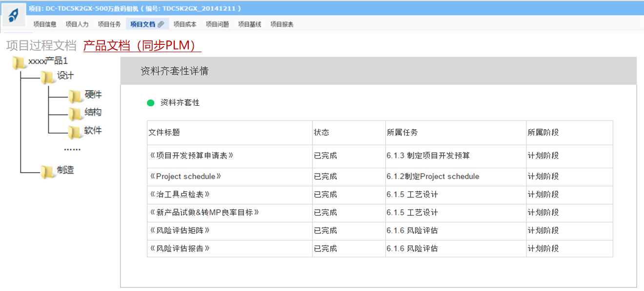Open the 《Project schedule》 document entry
This screenshot has width=644, height=291.
[x=185, y=176]
